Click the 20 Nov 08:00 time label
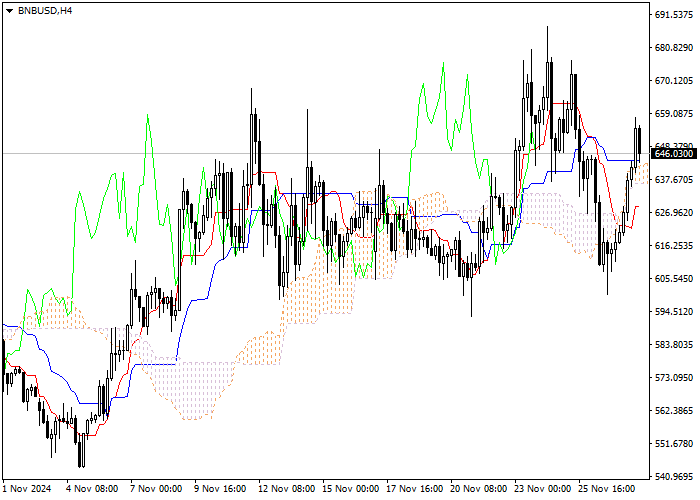The image size is (700, 500). (479, 489)
